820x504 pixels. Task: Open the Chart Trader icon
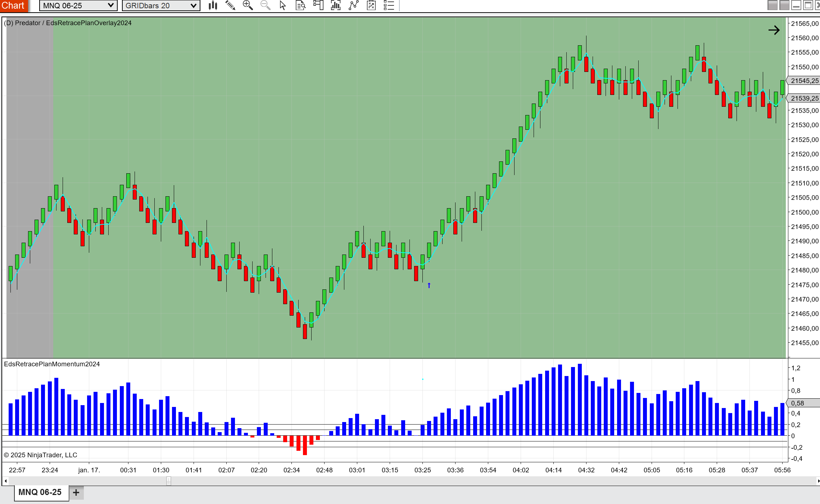[x=318, y=5]
